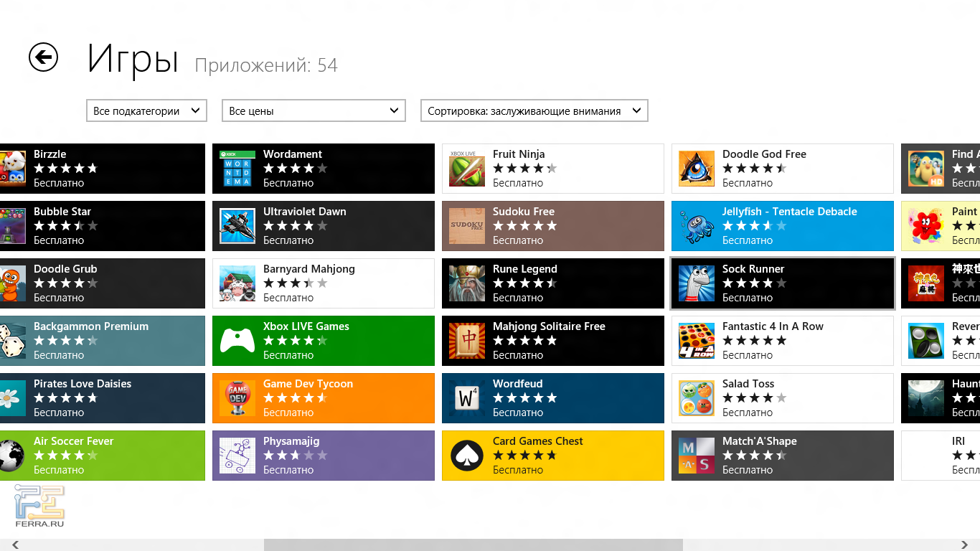The width and height of the screenshot is (980, 551).
Task: Expand the 'Все подкатегории' dropdown
Action: (146, 110)
